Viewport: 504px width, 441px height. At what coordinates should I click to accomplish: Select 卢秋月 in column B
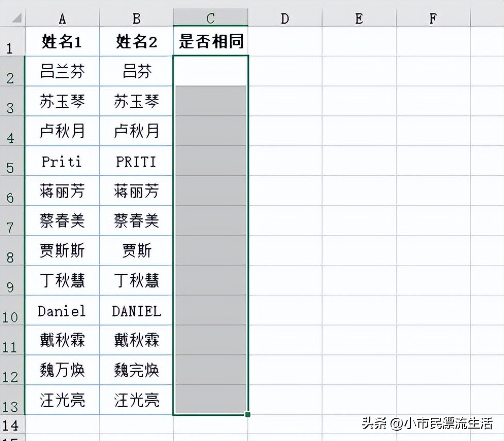pyautogui.click(x=136, y=131)
